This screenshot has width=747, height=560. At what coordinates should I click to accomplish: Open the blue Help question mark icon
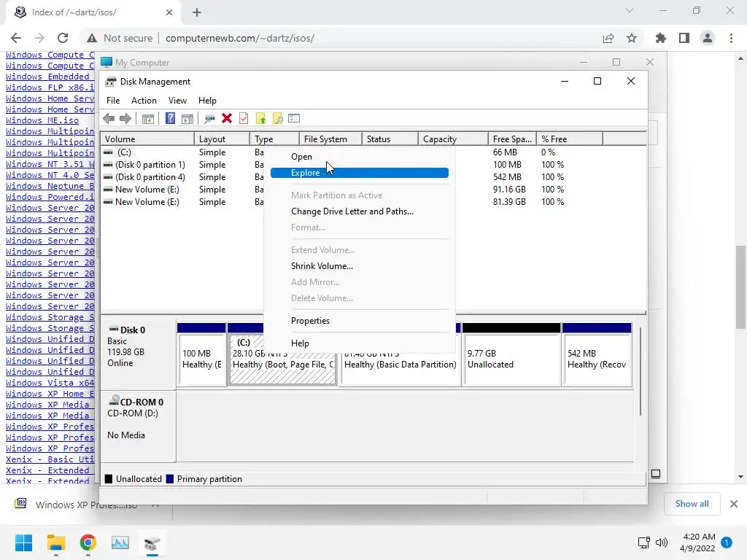[x=170, y=119]
